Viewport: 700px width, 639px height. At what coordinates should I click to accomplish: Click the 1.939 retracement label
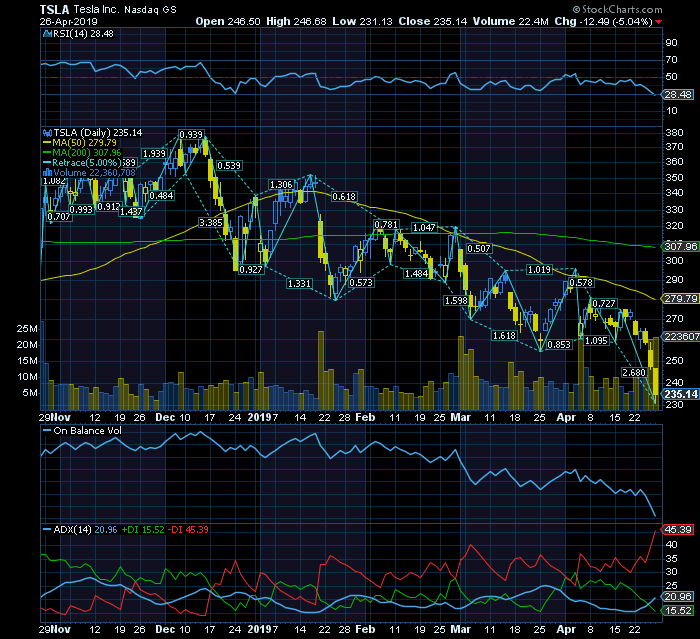coord(154,154)
